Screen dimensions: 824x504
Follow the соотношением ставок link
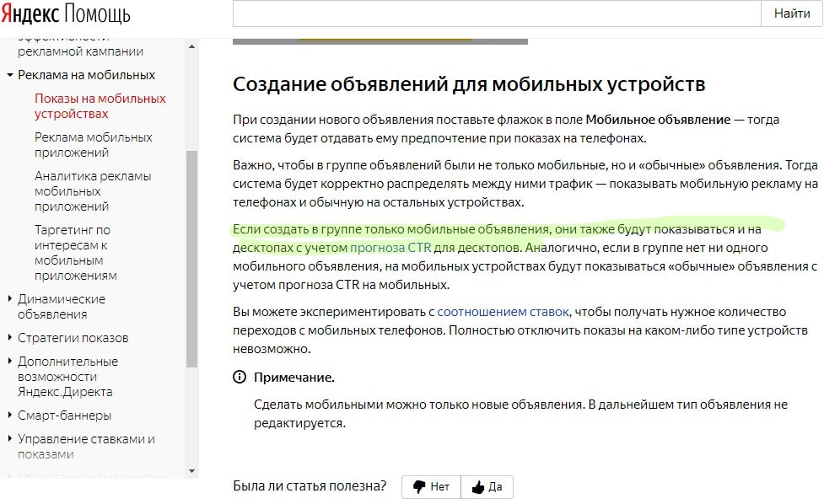pos(503,312)
